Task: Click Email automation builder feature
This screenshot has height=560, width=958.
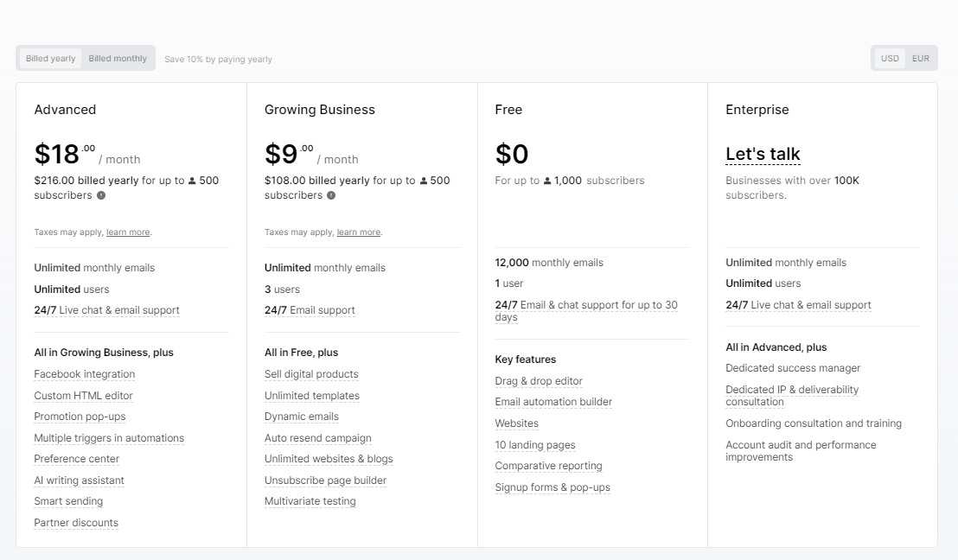Action: coord(553,402)
